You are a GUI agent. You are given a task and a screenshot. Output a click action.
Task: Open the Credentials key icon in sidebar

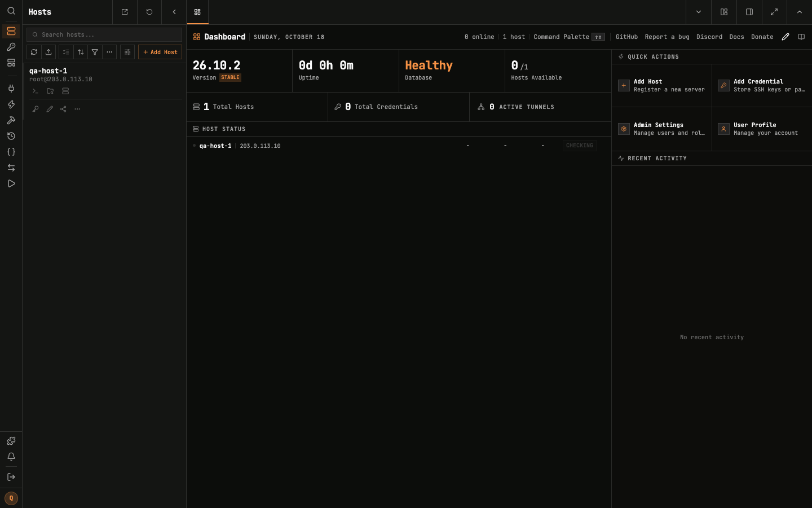point(11,47)
